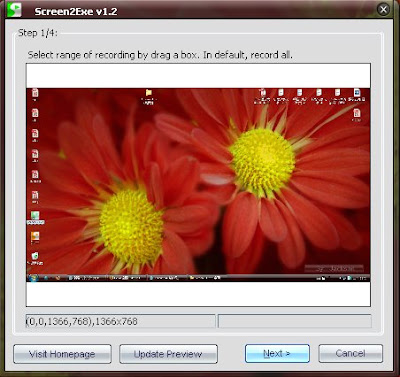This screenshot has height=377, width=400.
Task: Click the 'Select range of recording' instruction text
Action: tap(160, 55)
